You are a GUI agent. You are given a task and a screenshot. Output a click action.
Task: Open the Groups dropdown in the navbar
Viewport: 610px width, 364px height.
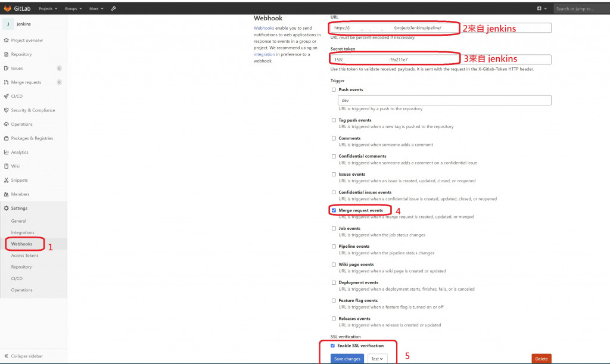point(73,8)
